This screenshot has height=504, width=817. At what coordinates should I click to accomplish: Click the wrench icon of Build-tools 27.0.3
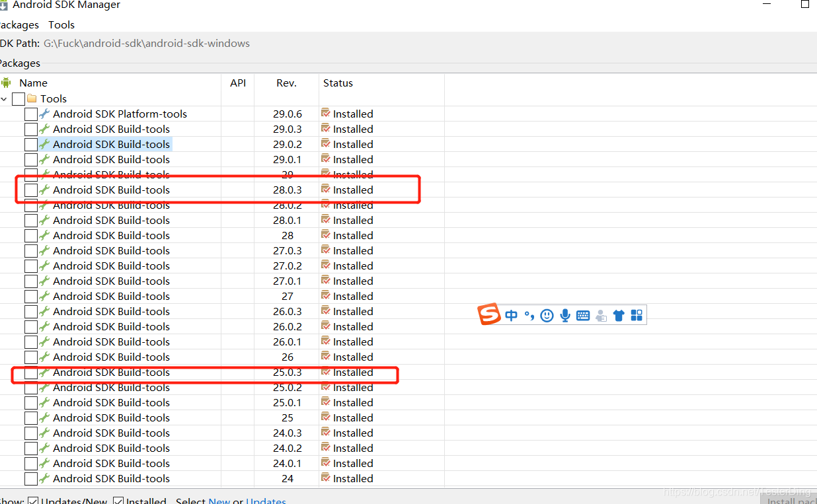click(44, 250)
